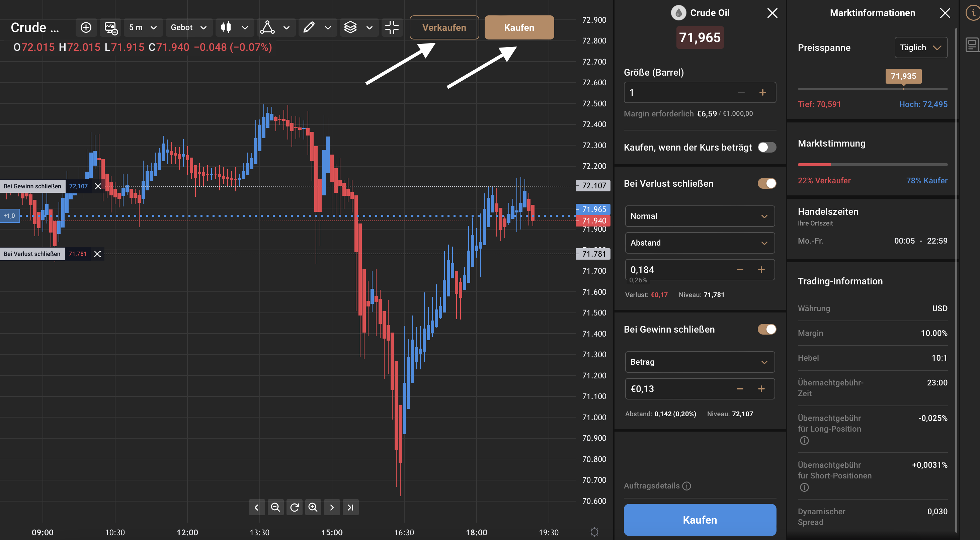Screen dimensions: 980x540
Task: Decrease Größe (Barrel) with minus
Action: [741, 92]
